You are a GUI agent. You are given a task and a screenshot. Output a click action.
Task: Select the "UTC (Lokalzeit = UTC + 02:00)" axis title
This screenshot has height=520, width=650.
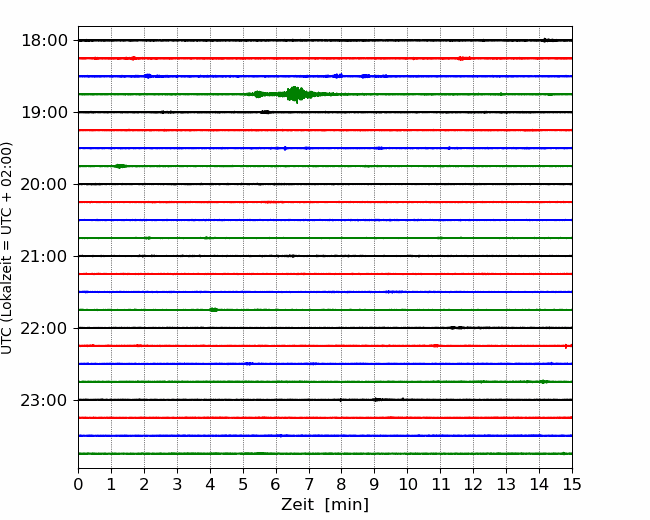click(x=6, y=248)
